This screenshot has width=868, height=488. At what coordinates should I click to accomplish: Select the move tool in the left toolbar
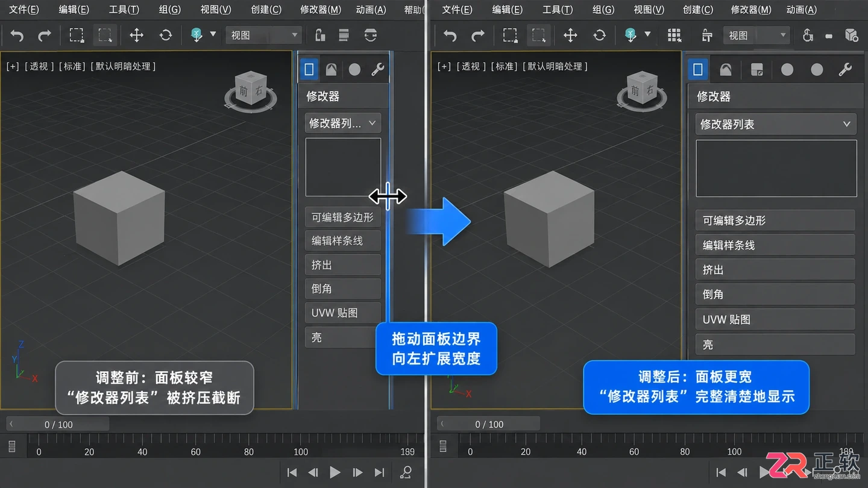(137, 36)
